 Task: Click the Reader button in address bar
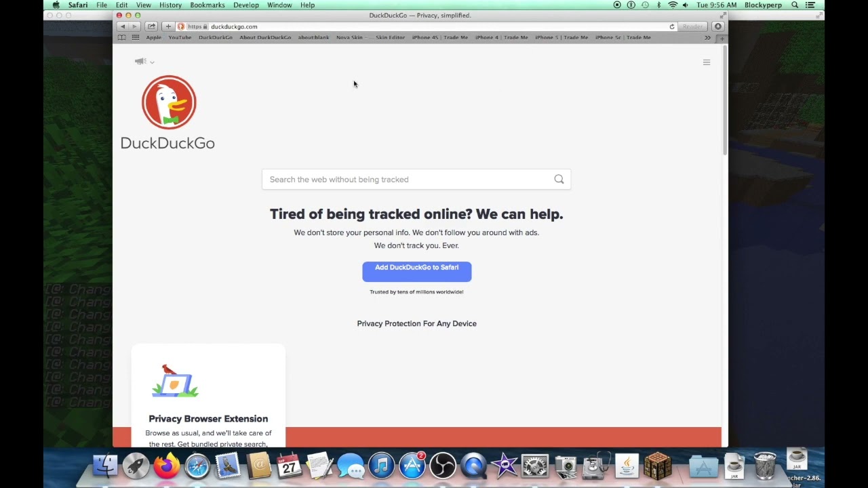[x=692, y=26]
